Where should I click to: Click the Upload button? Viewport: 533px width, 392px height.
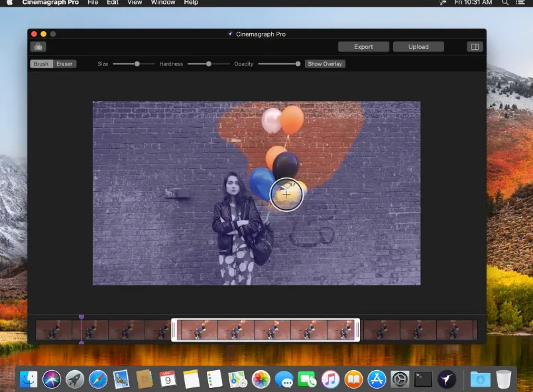(418, 47)
